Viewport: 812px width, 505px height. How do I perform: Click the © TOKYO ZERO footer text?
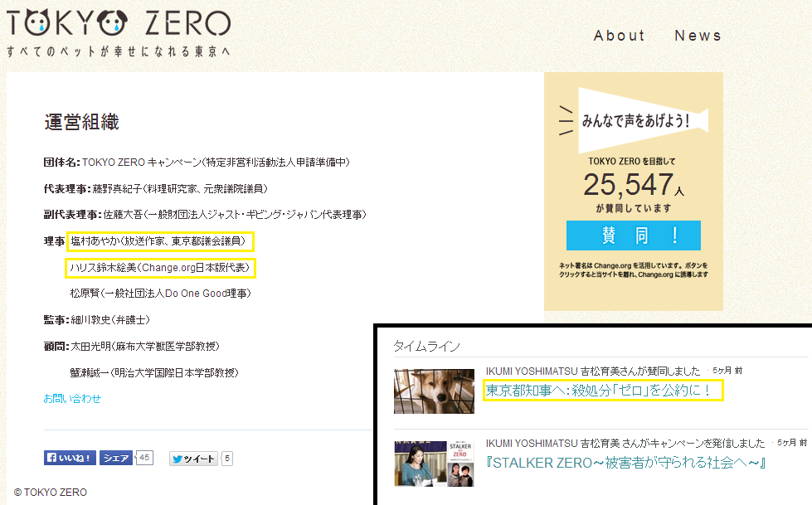(x=51, y=492)
